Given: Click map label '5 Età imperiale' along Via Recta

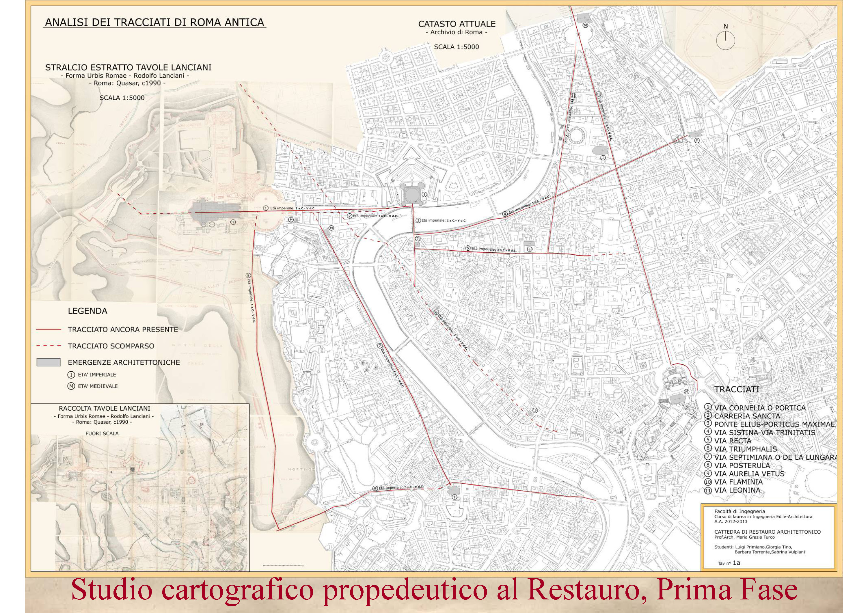Looking at the screenshot, I should [x=491, y=249].
